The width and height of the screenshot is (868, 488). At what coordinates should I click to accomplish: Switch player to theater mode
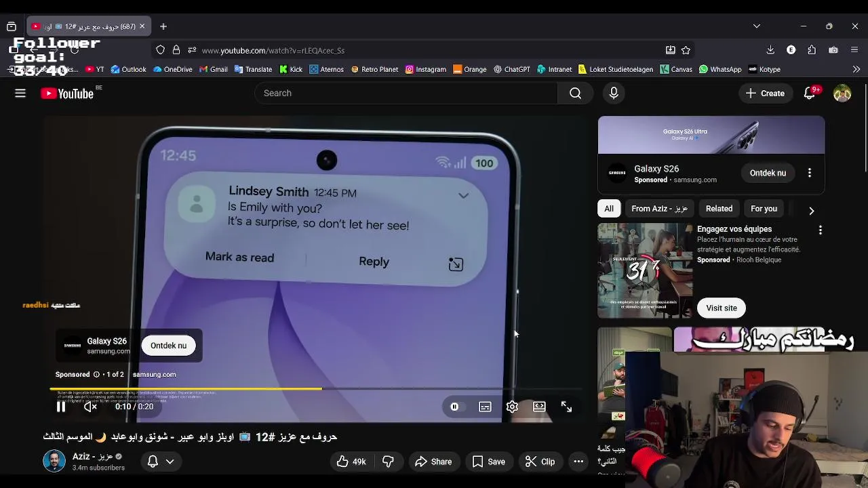tap(539, 407)
